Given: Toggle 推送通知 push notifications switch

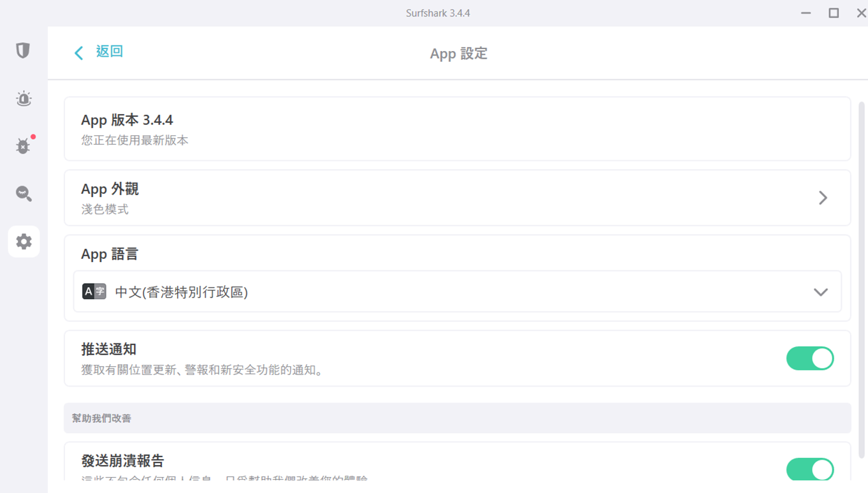Looking at the screenshot, I should [x=810, y=358].
